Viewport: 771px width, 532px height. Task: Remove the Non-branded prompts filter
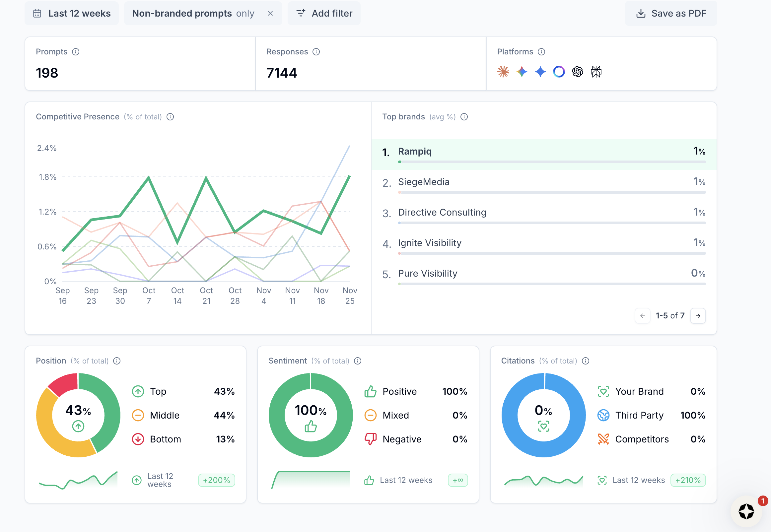point(270,13)
